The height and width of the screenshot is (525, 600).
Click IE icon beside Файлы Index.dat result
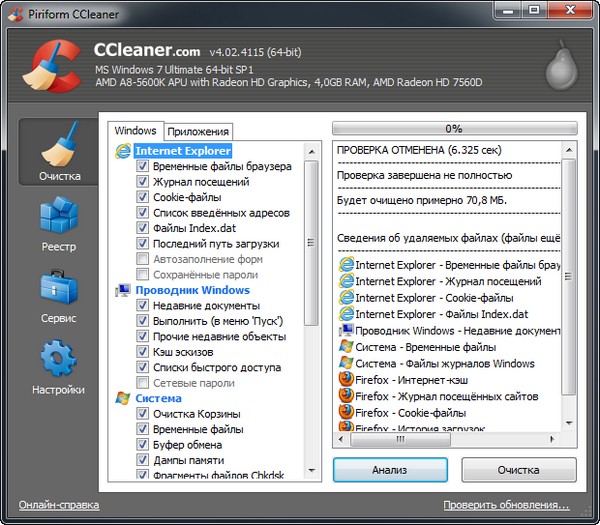coord(346,314)
